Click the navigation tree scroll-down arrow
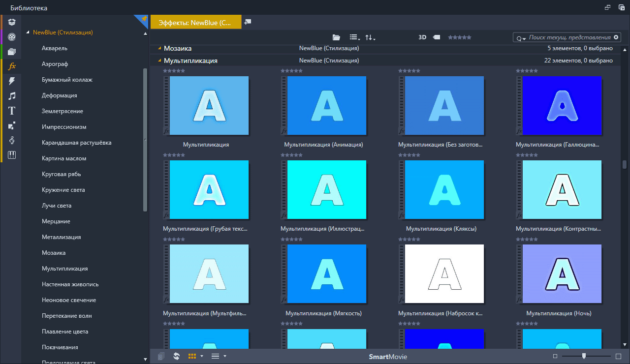The width and height of the screenshot is (630, 364). 145,359
